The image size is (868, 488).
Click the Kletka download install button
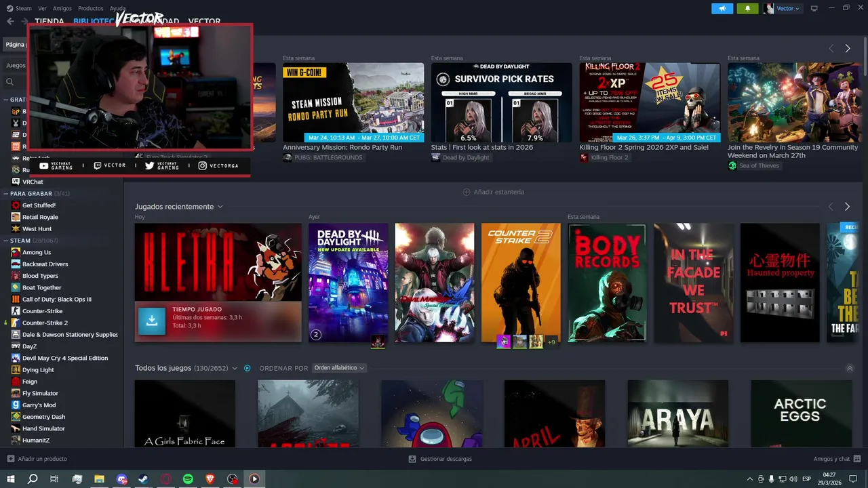click(x=152, y=321)
